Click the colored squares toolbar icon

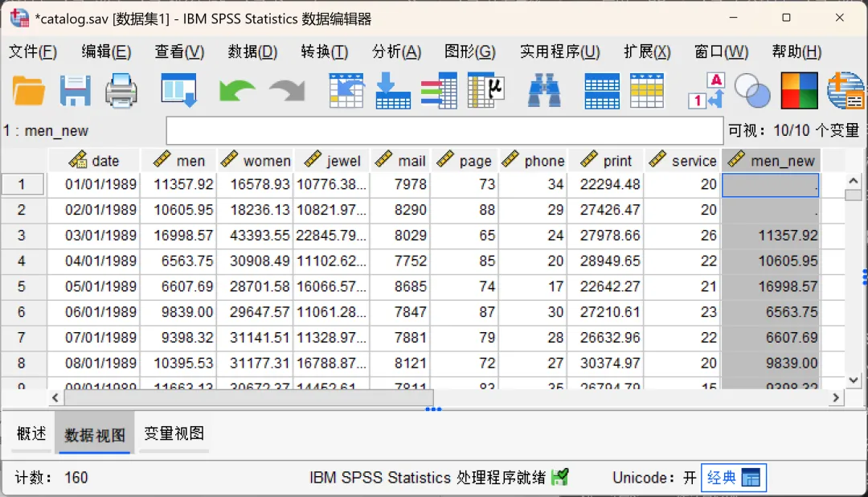click(799, 90)
